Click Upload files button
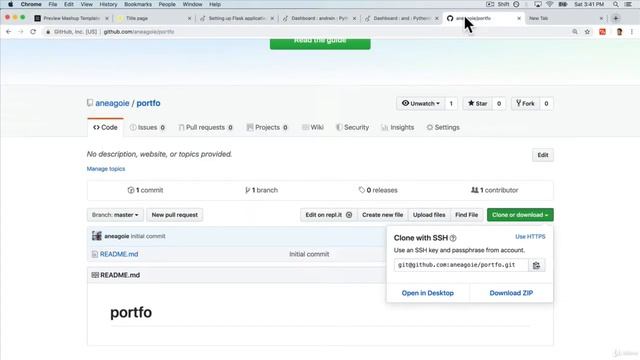 tap(429, 215)
